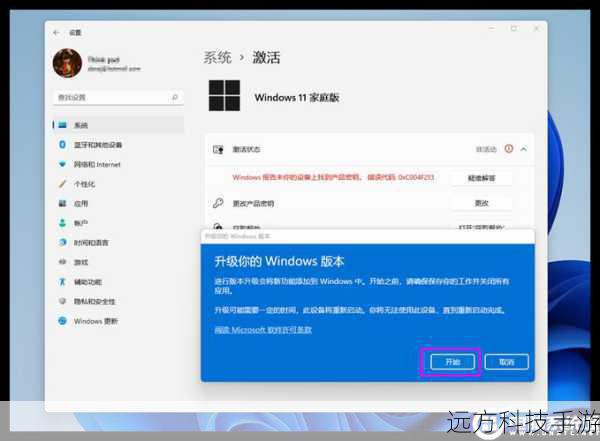The image size is (600, 441).
Task: Open the Windows 更新 section
Action: pos(118,321)
